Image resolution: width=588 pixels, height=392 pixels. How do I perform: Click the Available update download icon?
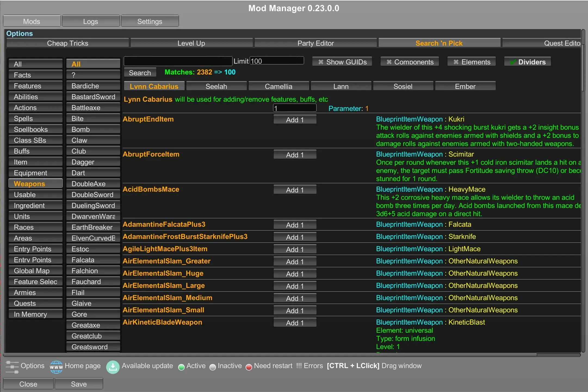[113, 367]
